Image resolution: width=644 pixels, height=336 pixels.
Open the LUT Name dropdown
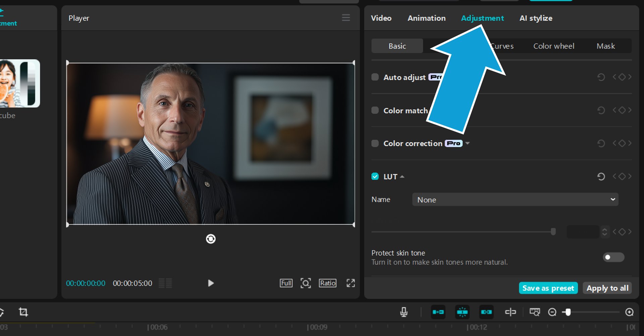(515, 200)
